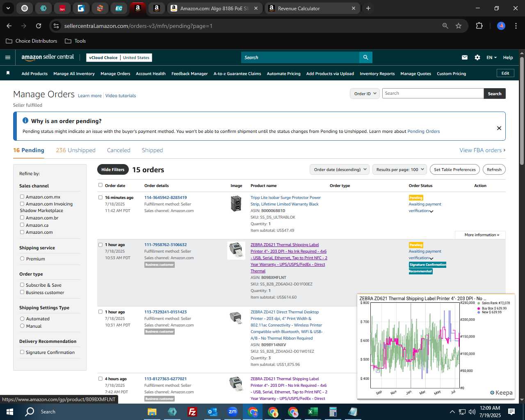Select the Premium shipping service radio
Screen dimensions: 525x420
22,259
